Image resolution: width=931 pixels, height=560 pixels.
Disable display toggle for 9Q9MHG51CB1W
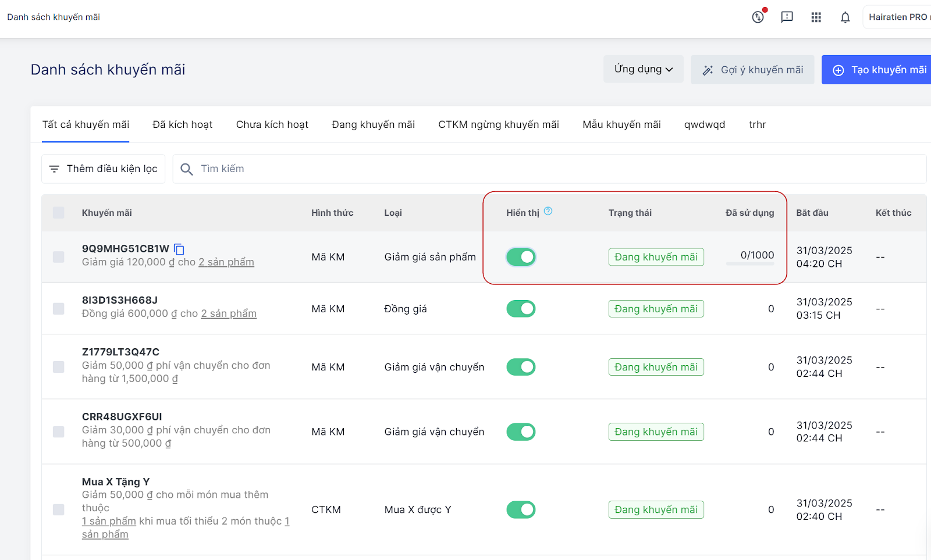[521, 257]
